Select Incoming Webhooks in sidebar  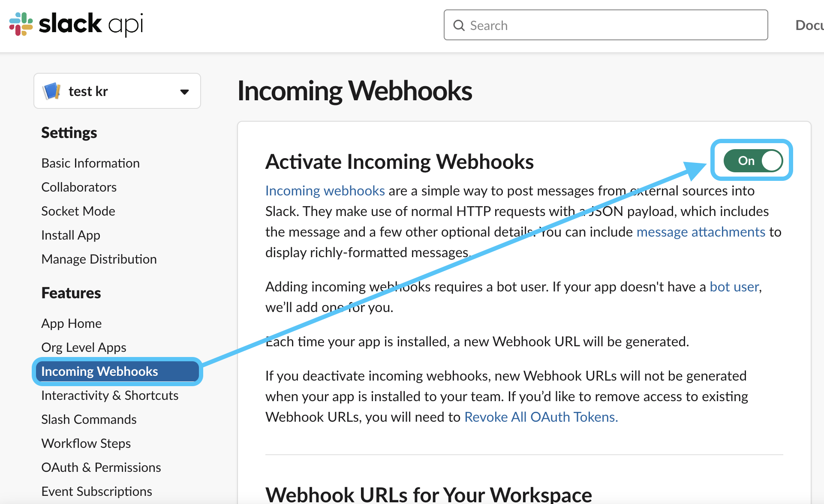click(117, 372)
